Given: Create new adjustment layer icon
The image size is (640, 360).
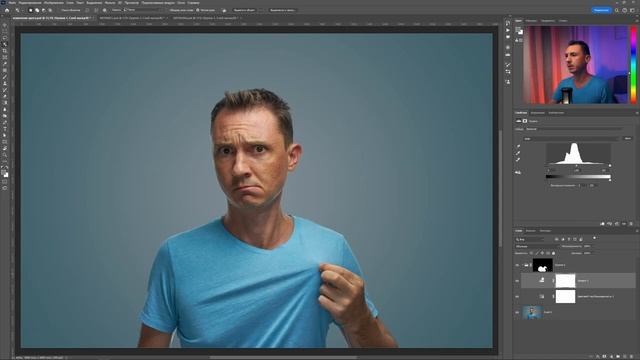Looking at the screenshot, I should click(611, 357).
